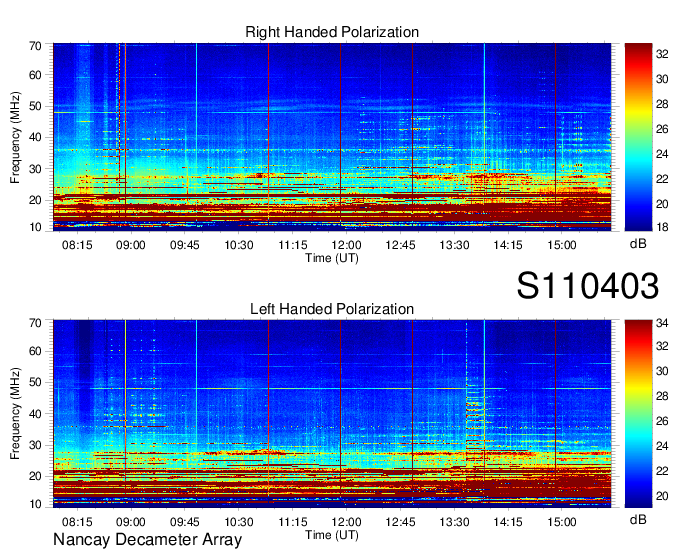Click the 10:30 tick on lower time axis

pos(239,522)
